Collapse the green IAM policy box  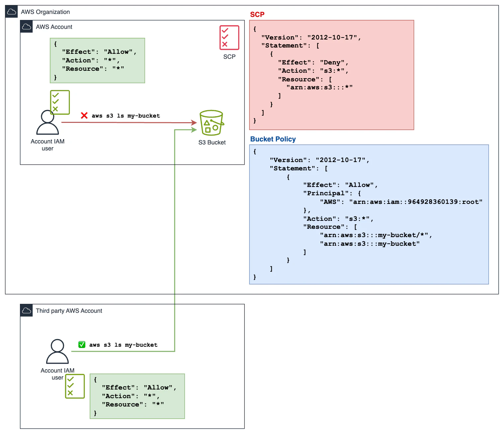coord(97,60)
